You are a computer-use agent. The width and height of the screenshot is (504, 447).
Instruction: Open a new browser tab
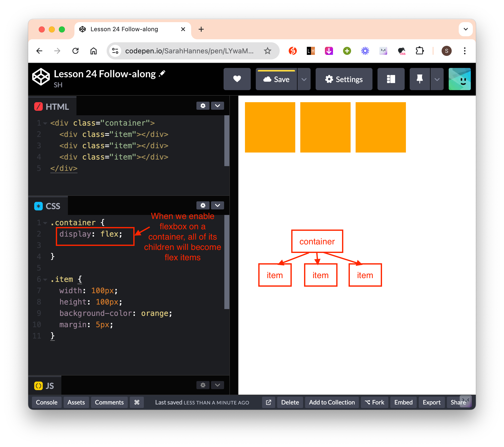(201, 29)
